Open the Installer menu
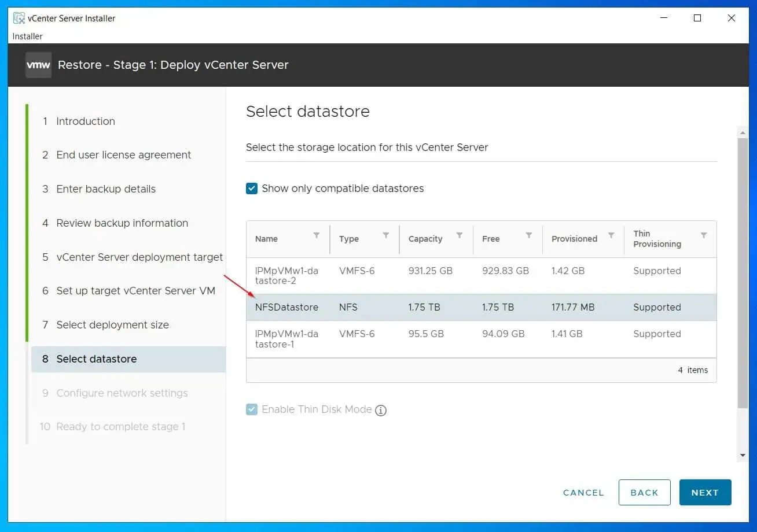757x532 pixels. pyautogui.click(x=28, y=36)
